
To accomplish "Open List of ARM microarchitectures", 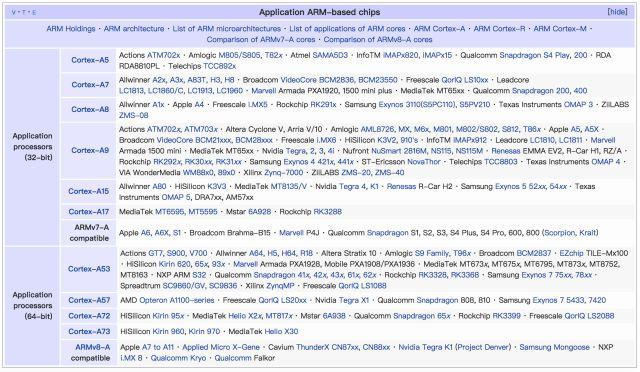I will [227, 29].
